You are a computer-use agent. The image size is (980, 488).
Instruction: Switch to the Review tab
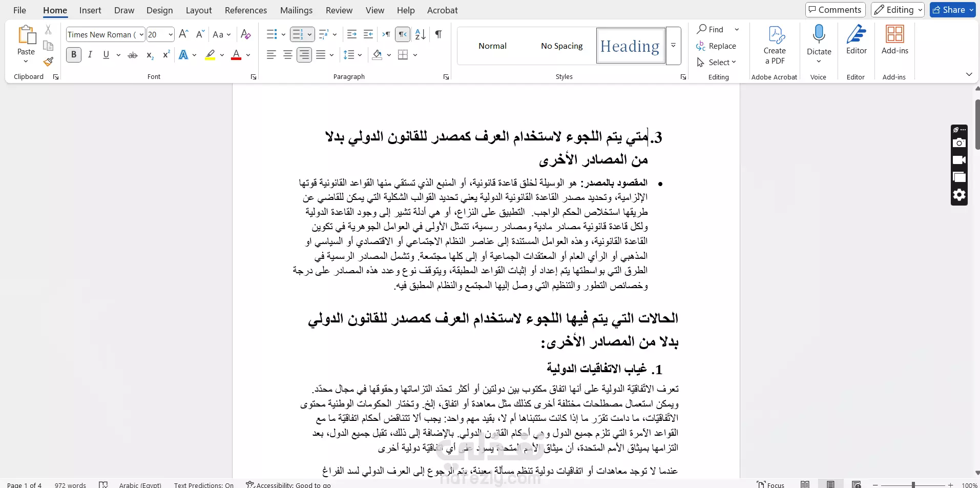[339, 10]
